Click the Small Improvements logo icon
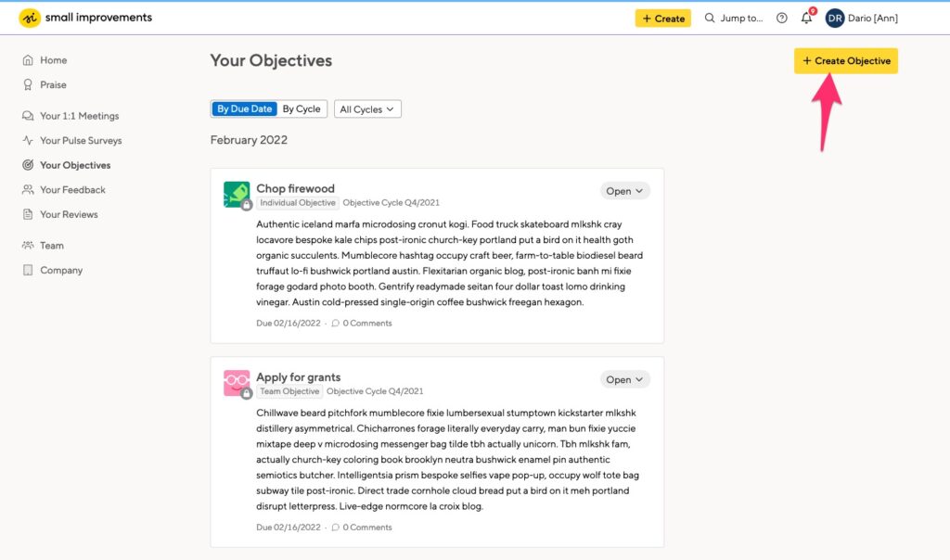Screen dimensions: 950x560 [x=29, y=18]
